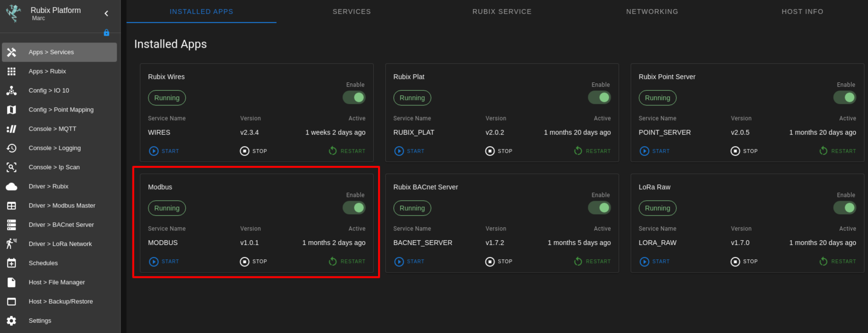Restart the POINT_SERVER service
868x333 pixels.
tap(838, 151)
